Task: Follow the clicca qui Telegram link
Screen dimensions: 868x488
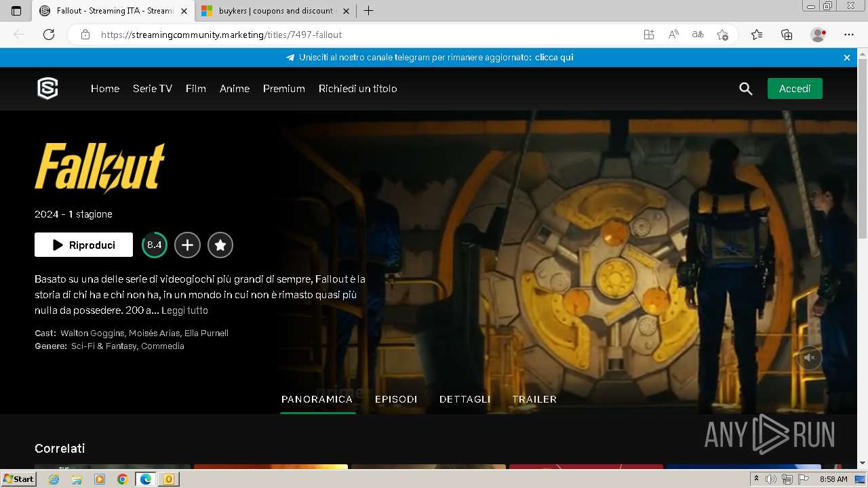Action: point(554,58)
